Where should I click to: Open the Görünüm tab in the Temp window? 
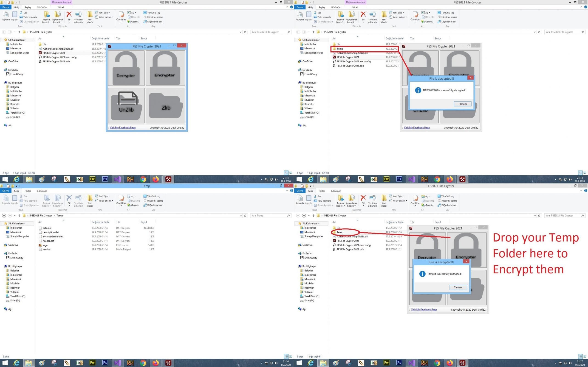pos(42,191)
